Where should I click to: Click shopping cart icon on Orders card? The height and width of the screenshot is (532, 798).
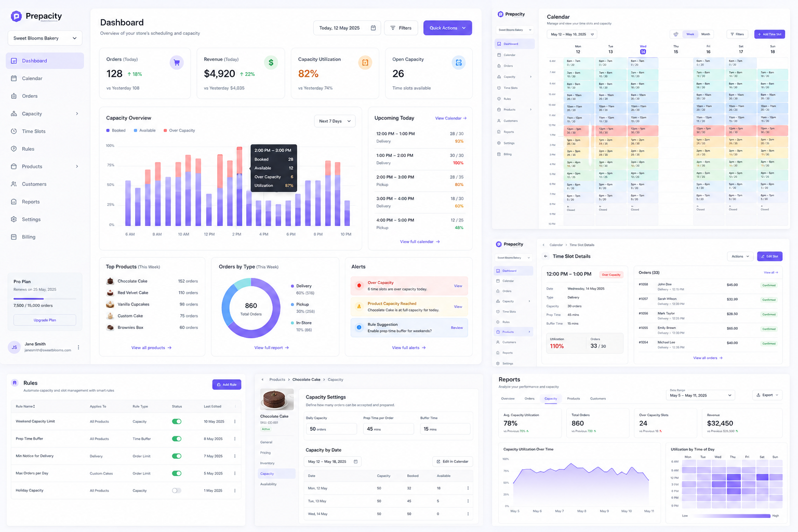pos(177,63)
